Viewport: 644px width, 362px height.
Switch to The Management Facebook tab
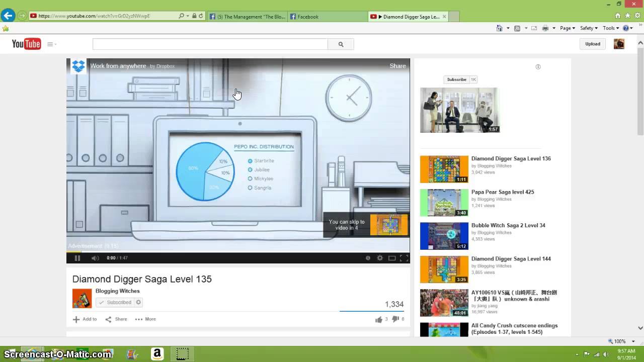(x=247, y=17)
